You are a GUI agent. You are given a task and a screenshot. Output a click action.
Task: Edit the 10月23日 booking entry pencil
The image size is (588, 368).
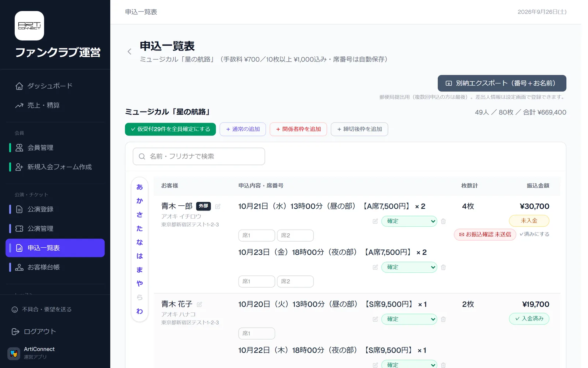pos(375,267)
